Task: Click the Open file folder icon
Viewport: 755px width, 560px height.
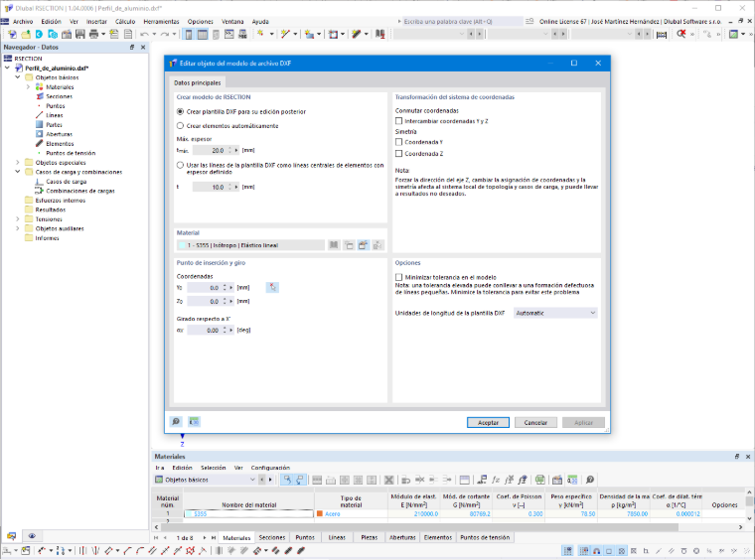Action: [x=26, y=34]
